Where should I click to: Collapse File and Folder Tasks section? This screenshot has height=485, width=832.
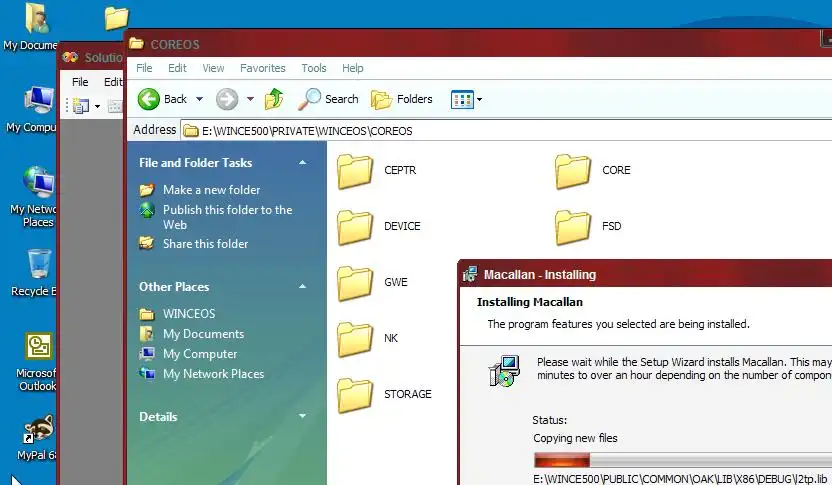pyautogui.click(x=302, y=163)
